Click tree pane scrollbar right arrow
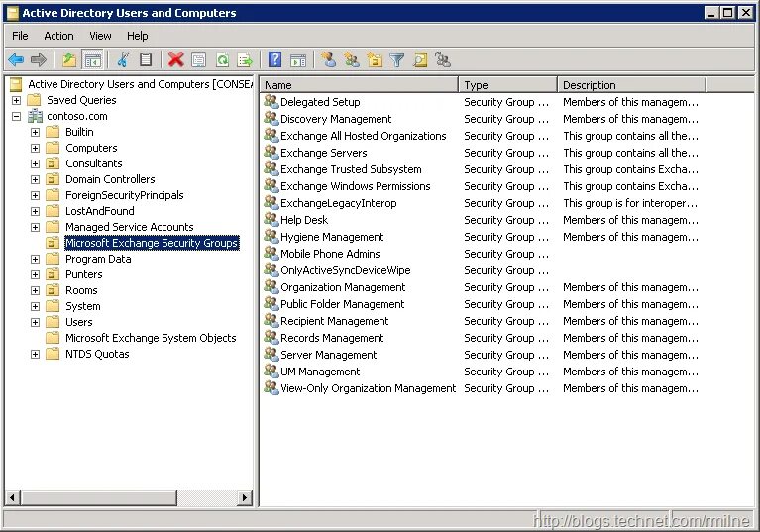 coord(245,497)
